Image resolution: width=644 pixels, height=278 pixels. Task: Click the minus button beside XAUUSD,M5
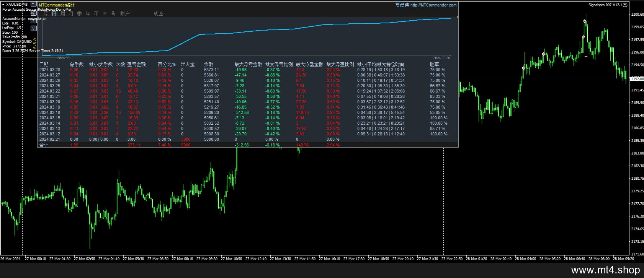tap(34, 5)
